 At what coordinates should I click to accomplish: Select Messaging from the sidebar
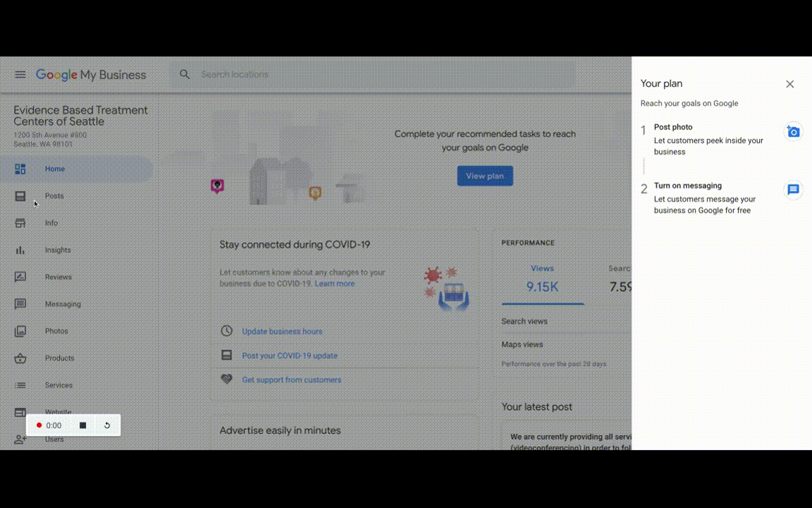(x=62, y=304)
